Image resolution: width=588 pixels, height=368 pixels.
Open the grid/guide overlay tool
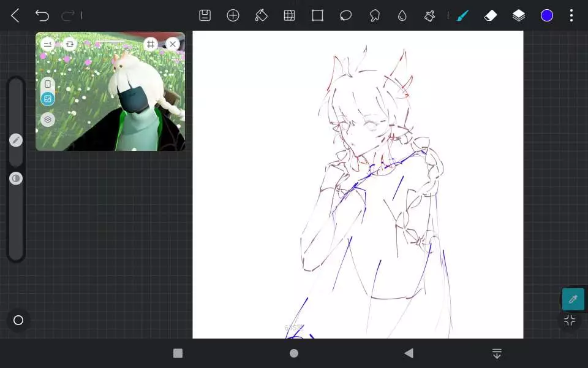(x=289, y=15)
